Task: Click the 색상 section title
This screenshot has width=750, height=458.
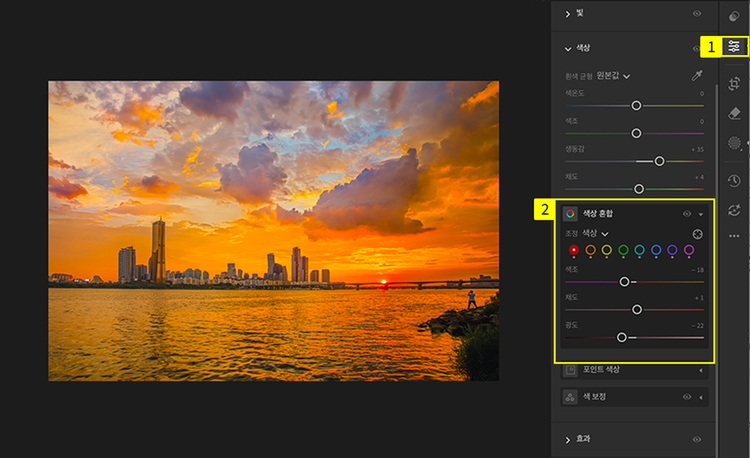Action: (x=583, y=48)
